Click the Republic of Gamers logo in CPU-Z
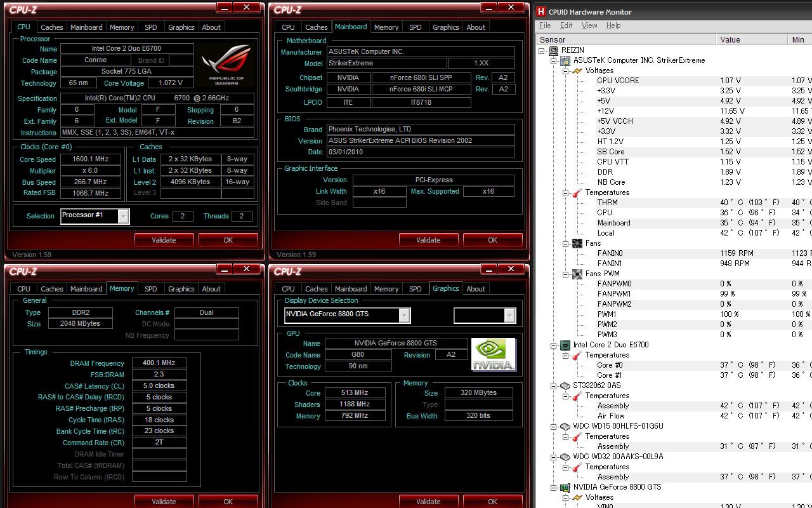The width and height of the screenshot is (812, 508). click(x=226, y=65)
